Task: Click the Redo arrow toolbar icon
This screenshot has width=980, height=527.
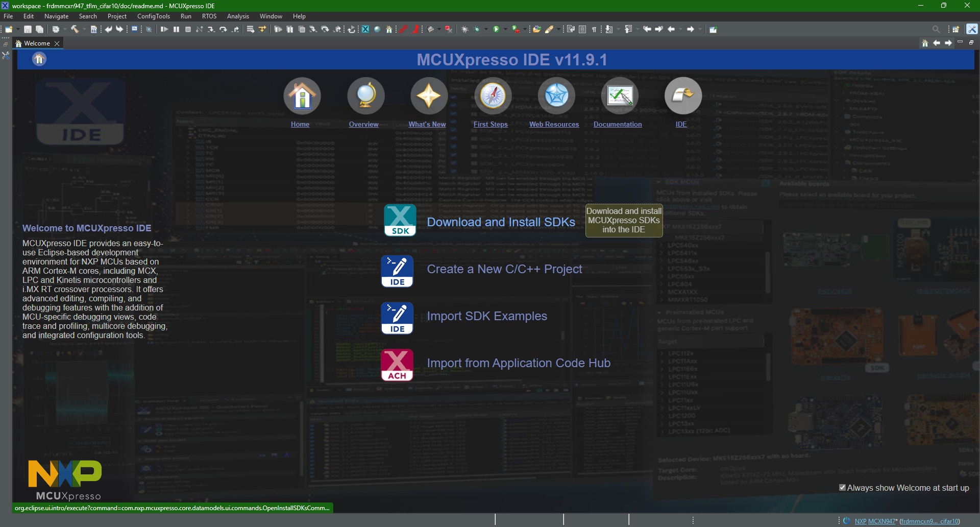Action: 119,29
